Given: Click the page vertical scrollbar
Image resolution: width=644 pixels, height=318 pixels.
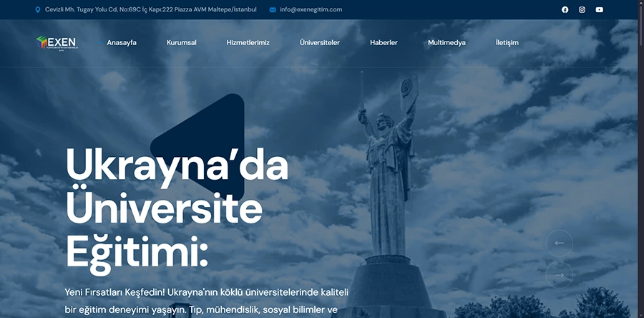Looking at the screenshot, I should 640,159.
